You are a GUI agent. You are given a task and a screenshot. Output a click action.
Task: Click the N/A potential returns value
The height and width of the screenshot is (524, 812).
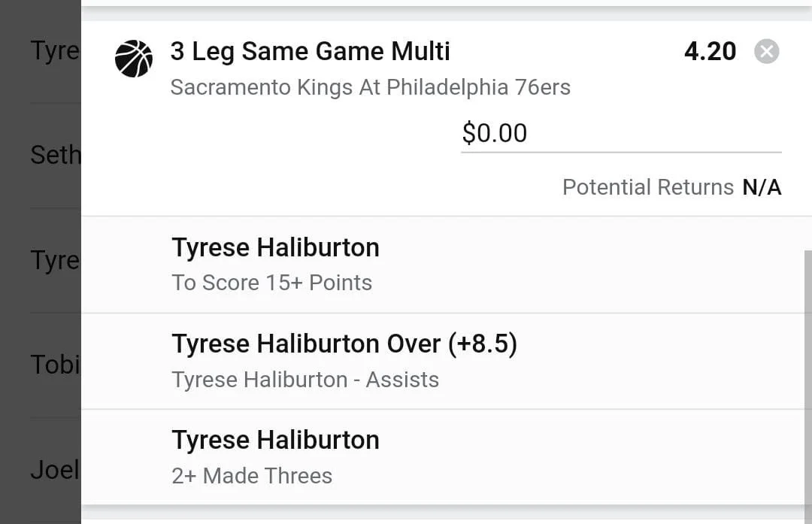[762, 187]
